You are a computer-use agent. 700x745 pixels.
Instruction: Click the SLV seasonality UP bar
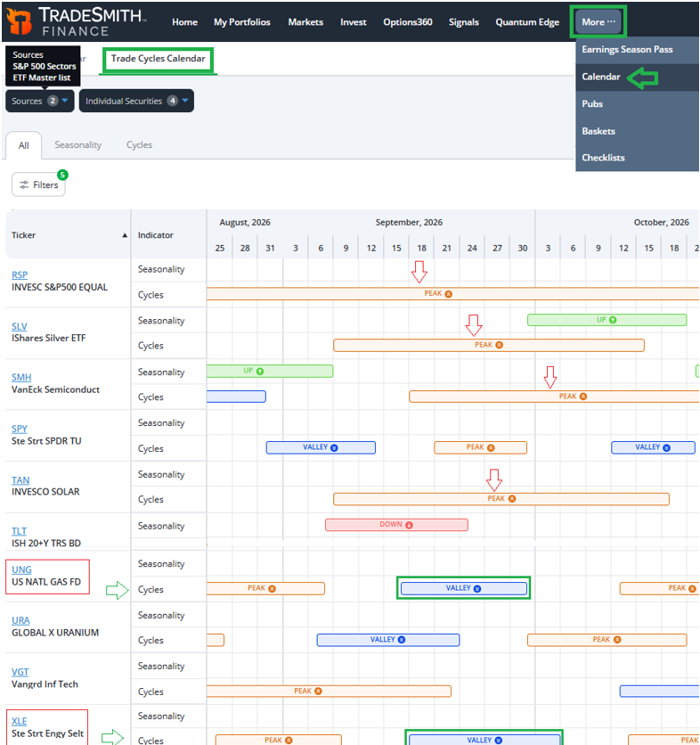[606, 320]
